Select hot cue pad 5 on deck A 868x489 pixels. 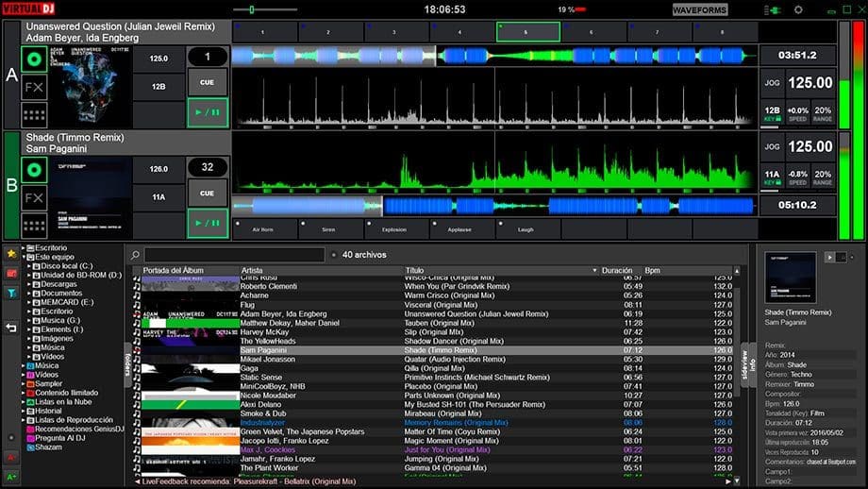tap(528, 32)
